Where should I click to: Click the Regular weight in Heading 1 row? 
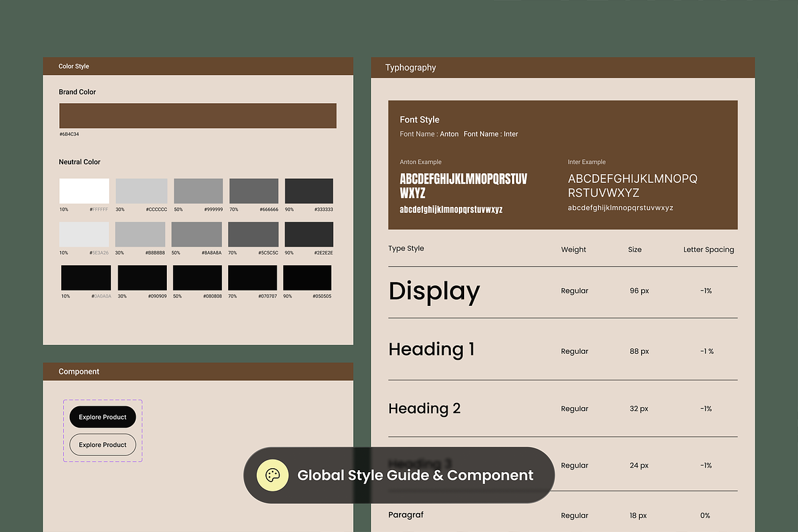[x=575, y=352]
